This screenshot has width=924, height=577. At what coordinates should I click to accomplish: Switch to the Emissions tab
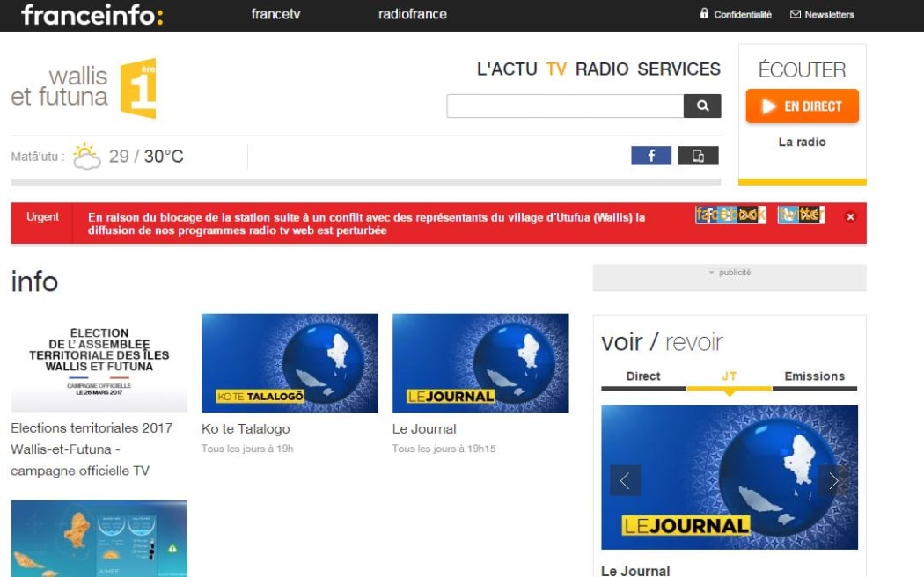[x=814, y=376]
